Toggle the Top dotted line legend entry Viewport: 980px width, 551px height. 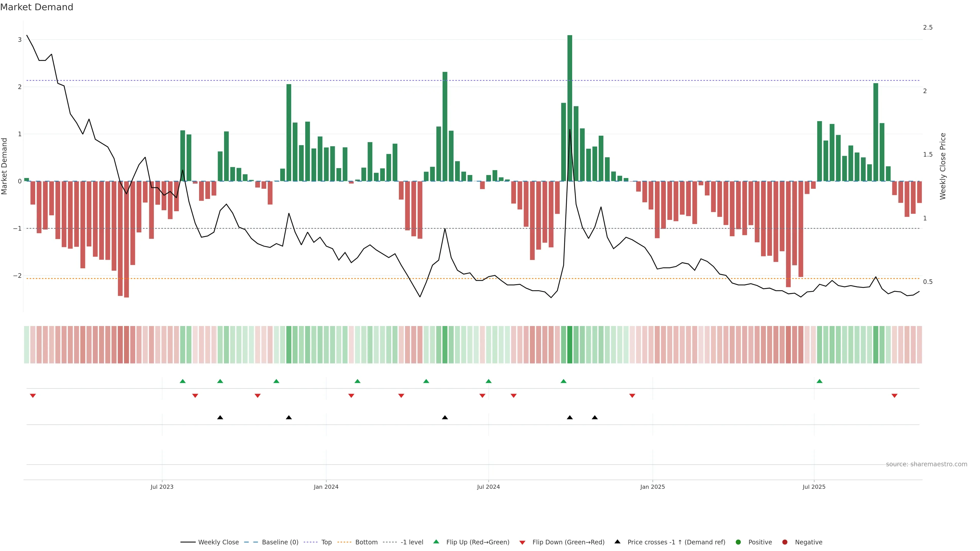tap(326, 542)
